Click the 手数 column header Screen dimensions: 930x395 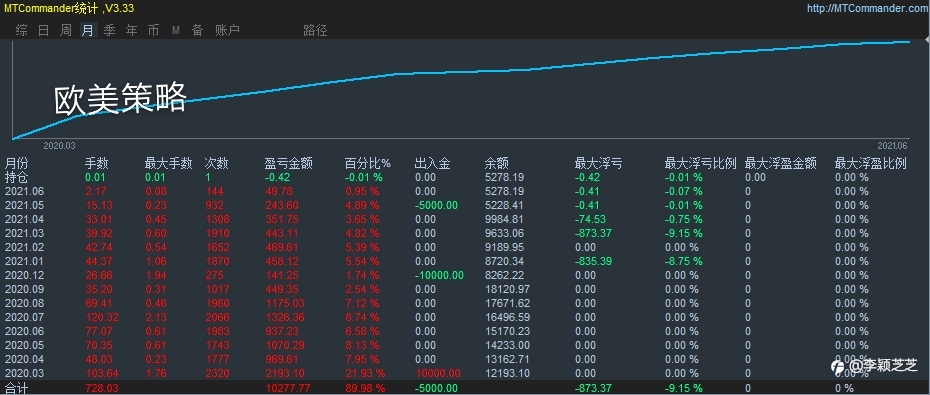[x=97, y=163]
